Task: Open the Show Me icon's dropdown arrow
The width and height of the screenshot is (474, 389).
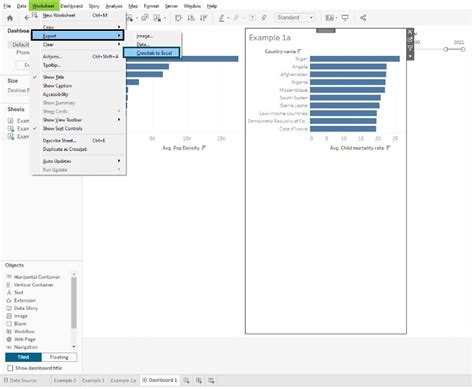Action: tap(336, 18)
